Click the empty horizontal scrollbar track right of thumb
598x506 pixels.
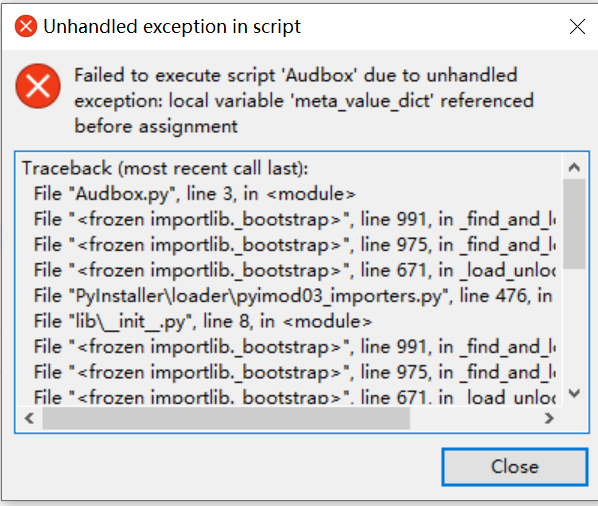coord(474,418)
